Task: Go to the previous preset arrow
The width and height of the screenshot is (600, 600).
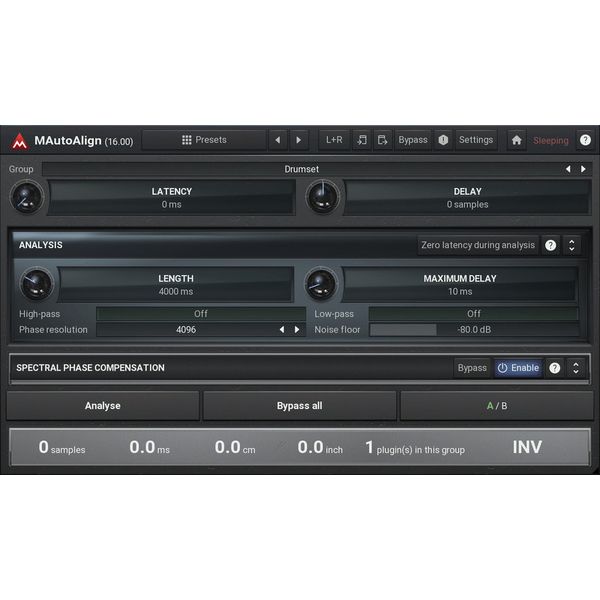Action: (x=277, y=140)
